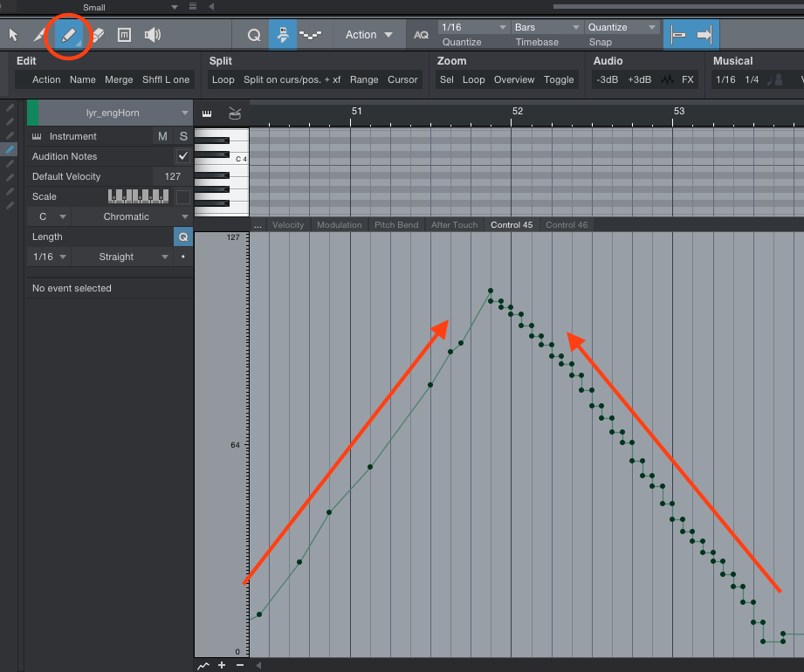The image size is (804, 672).
Task: Switch to the Control 46 tab
Action: 567,224
